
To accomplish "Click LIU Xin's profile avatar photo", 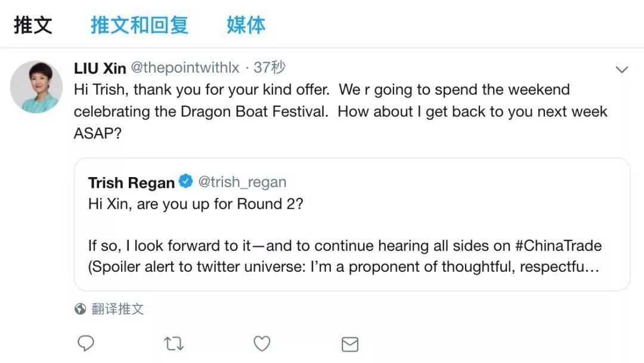I will (36, 87).
